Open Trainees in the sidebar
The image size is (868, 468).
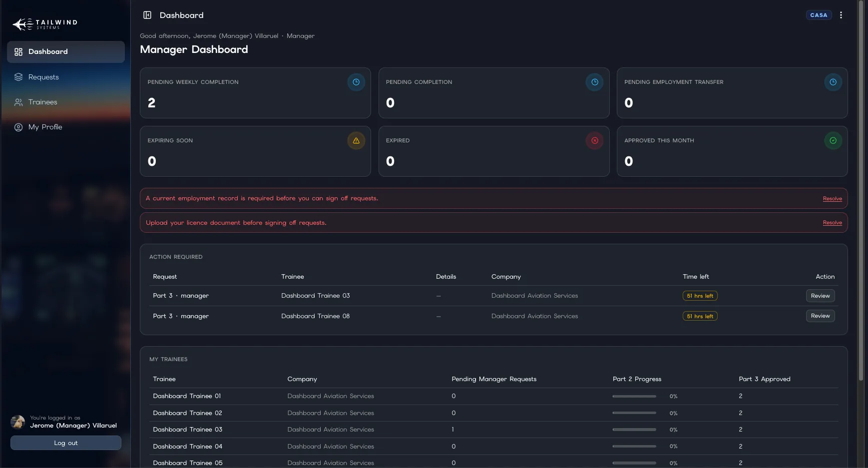pyautogui.click(x=66, y=102)
